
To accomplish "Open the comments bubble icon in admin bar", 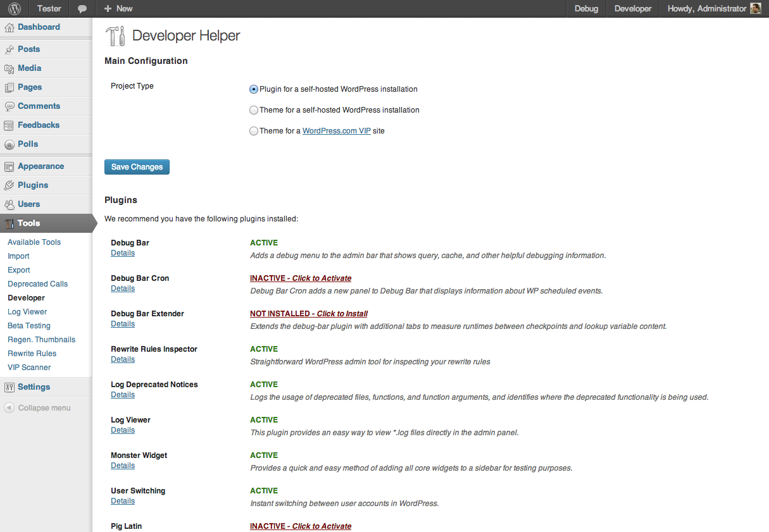I will [x=82, y=9].
